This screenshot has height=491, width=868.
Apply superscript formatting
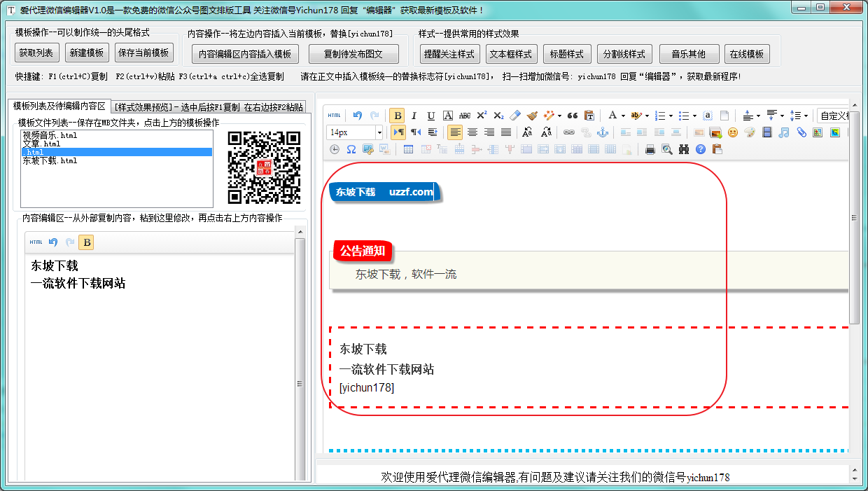point(482,116)
